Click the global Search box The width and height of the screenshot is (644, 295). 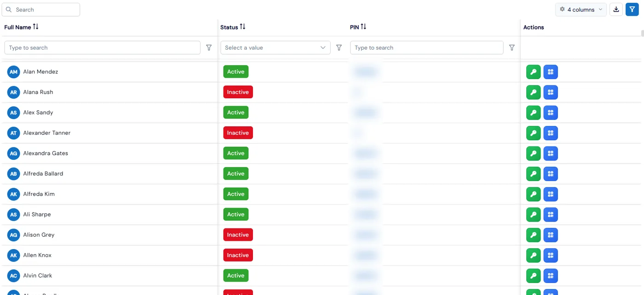tap(41, 10)
